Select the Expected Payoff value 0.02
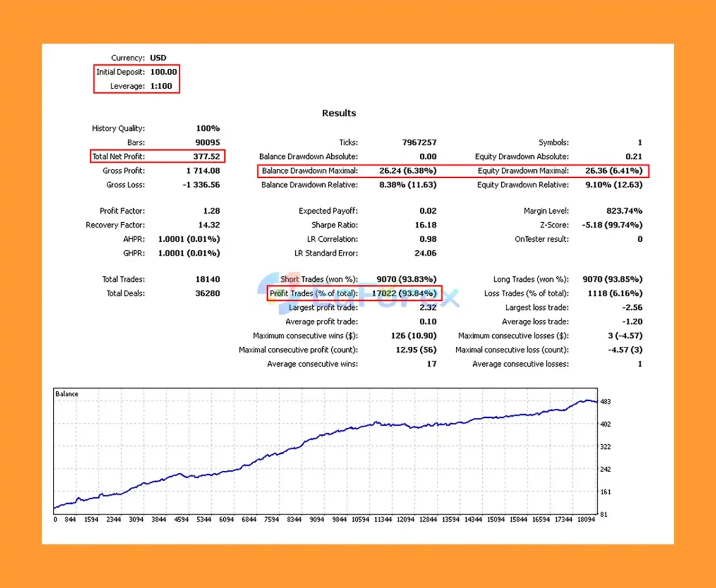Screen dimensions: 716x588 pyautogui.click(x=428, y=211)
